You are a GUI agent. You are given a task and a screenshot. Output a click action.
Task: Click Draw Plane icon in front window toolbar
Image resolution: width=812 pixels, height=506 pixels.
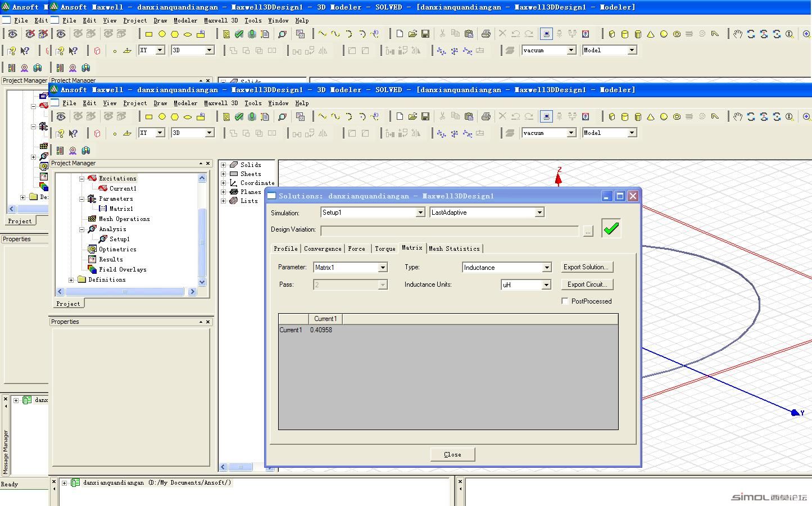tap(128, 133)
